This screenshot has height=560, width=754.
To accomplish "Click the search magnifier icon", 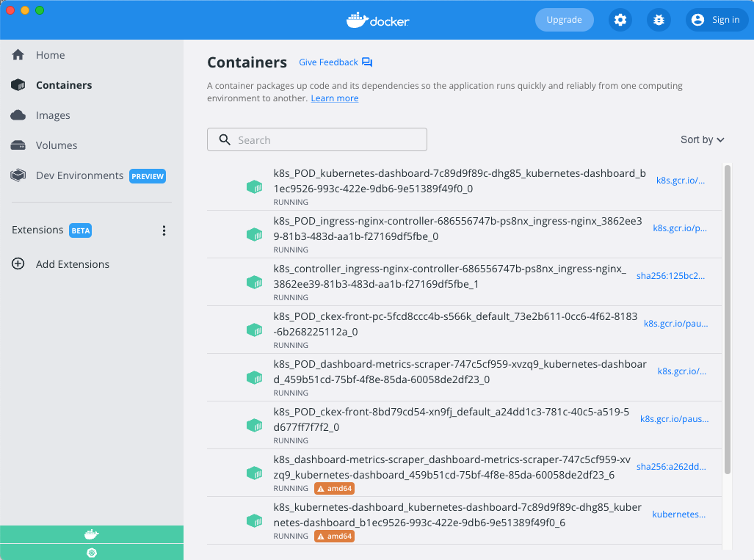I will pyautogui.click(x=224, y=139).
